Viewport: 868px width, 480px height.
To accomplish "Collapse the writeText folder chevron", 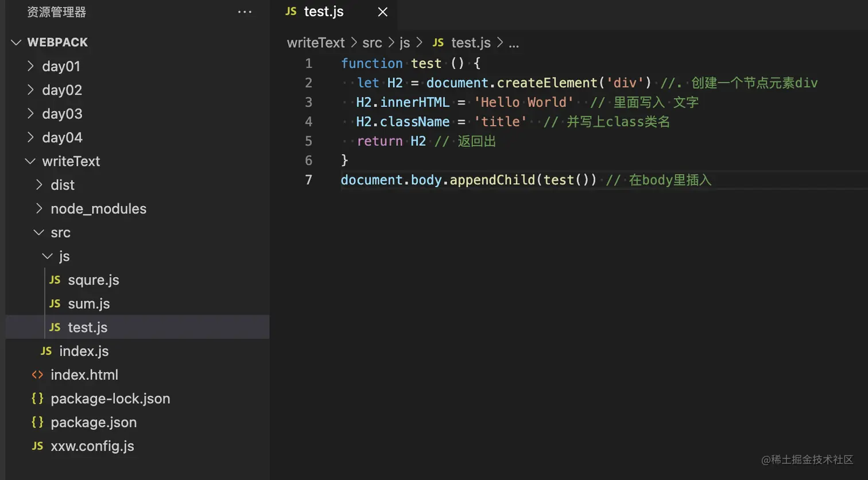I will 30,161.
